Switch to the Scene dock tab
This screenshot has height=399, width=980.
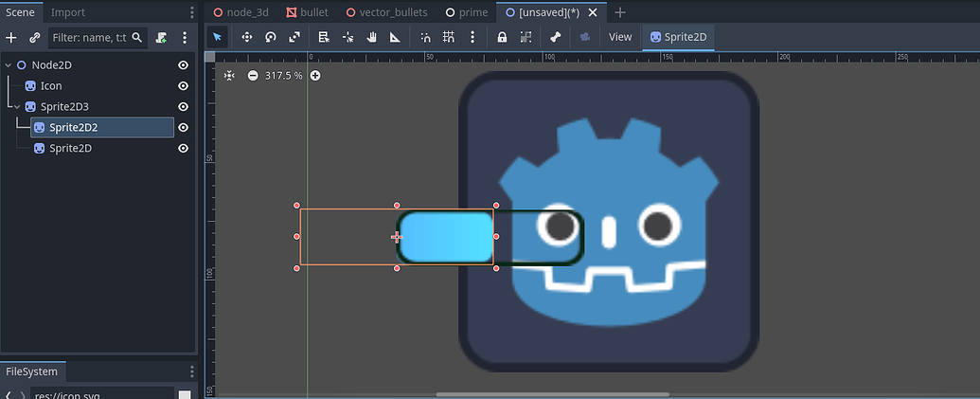coord(21,12)
